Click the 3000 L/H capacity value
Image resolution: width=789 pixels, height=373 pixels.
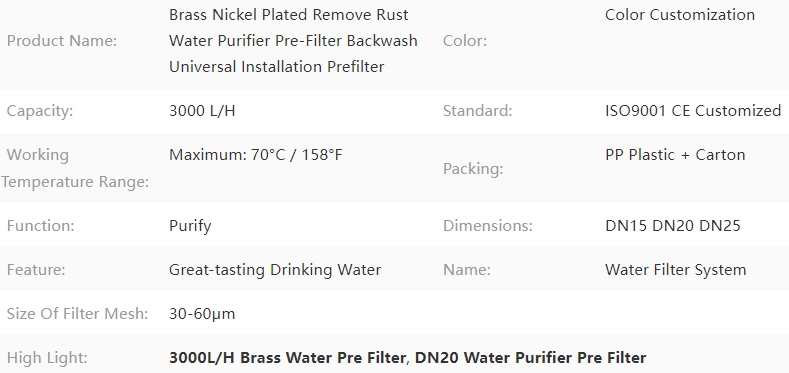(202, 111)
